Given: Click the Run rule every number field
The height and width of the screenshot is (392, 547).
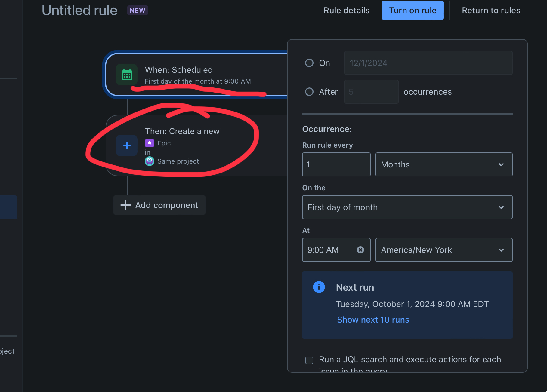Looking at the screenshot, I should point(336,164).
